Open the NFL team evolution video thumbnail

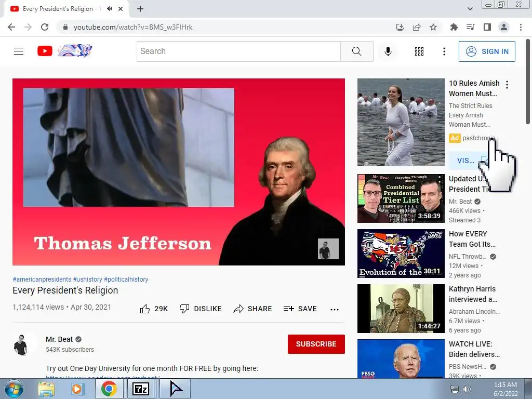[401, 254]
